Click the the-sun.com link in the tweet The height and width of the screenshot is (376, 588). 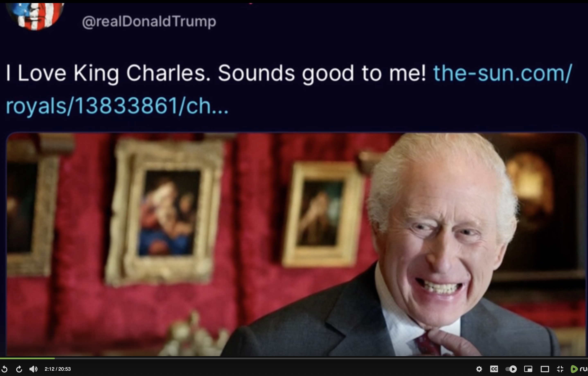(x=502, y=73)
